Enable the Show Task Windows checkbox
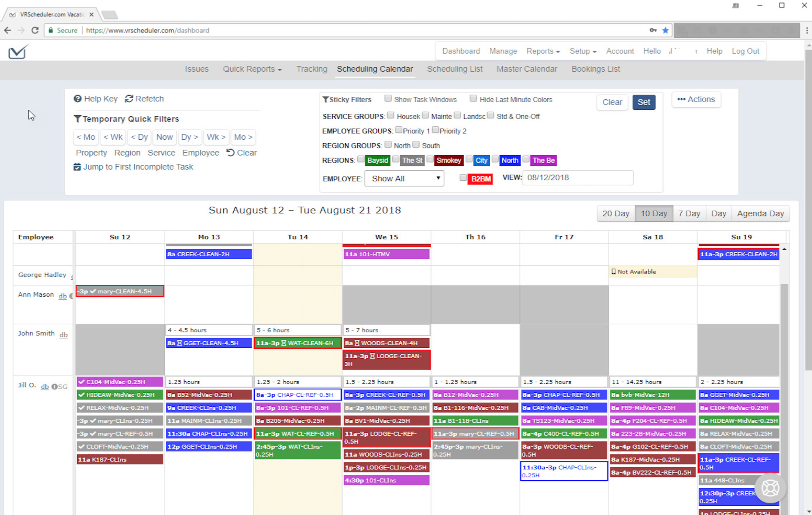The height and width of the screenshot is (515, 812). pos(388,98)
